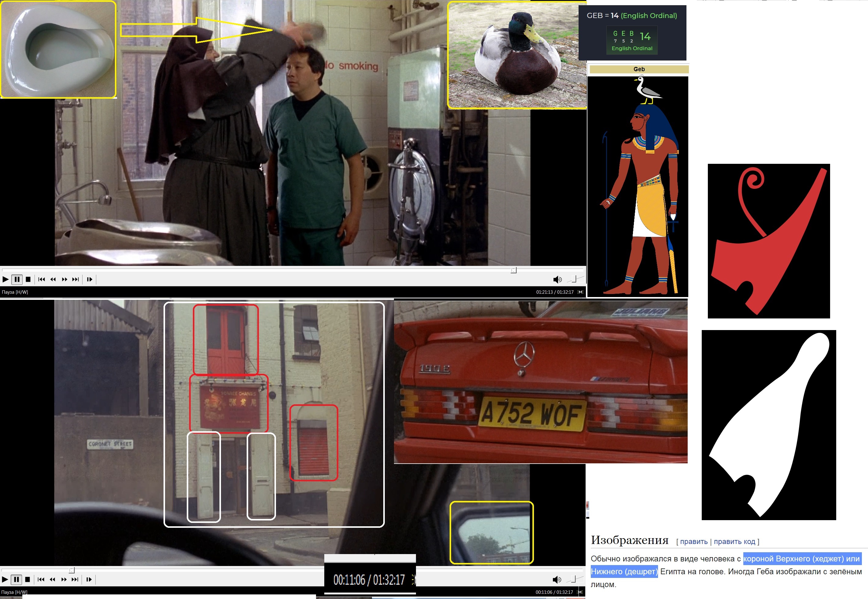This screenshot has width=868, height=599.
Task: Play the lower media player video
Action: [5, 579]
